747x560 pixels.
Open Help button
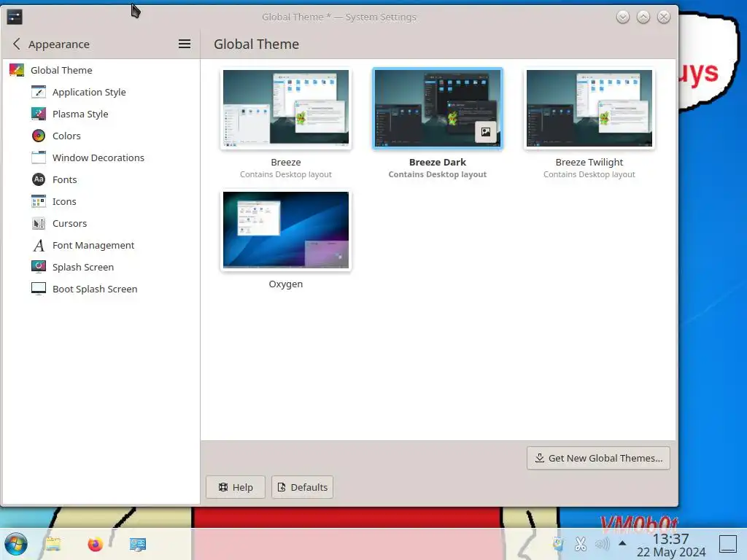click(x=236, y=487)
